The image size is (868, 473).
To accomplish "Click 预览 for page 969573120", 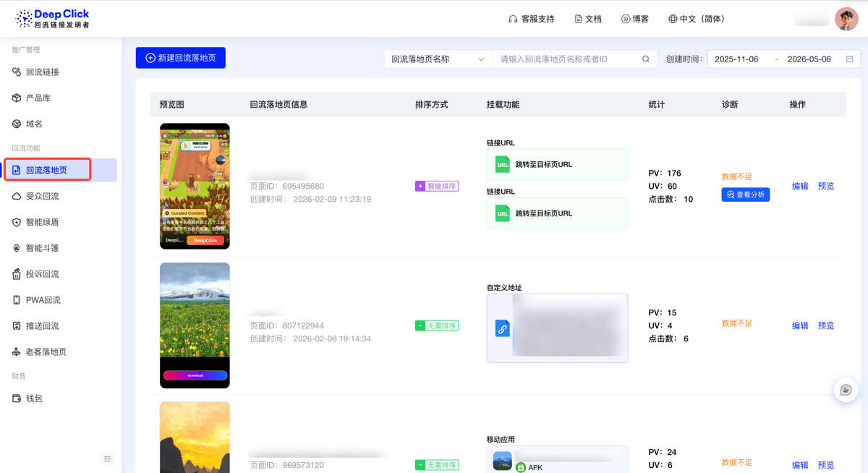I will pyautogui.click(x=826, y=465).
